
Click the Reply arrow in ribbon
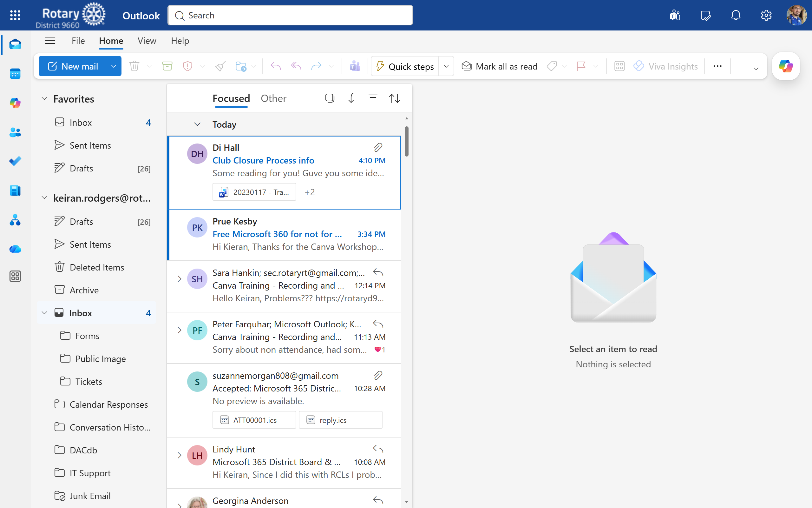(275, 66)
